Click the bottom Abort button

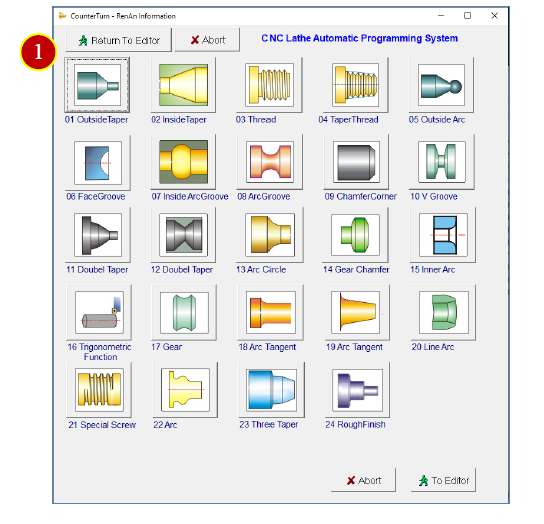363,480
